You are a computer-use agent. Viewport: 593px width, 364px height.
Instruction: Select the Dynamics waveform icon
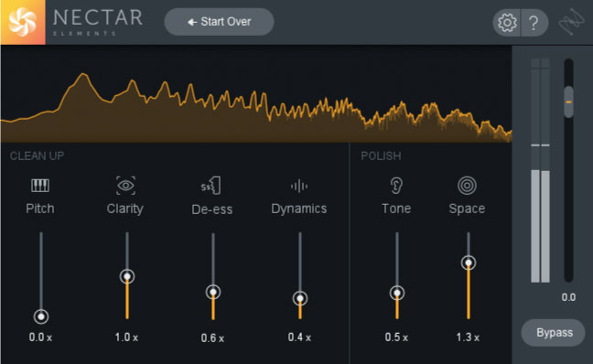(299, 186)
